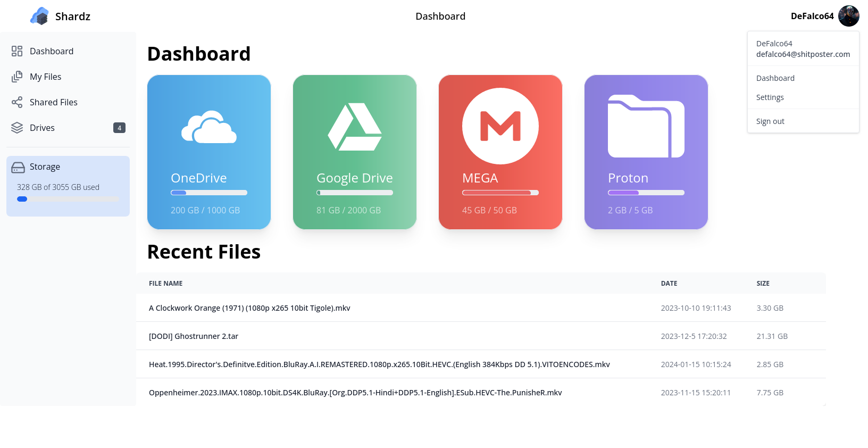Viewport: 868px width, 448px height.
Task: Click the Dashboard title in top bar
Action: point(440,16)
